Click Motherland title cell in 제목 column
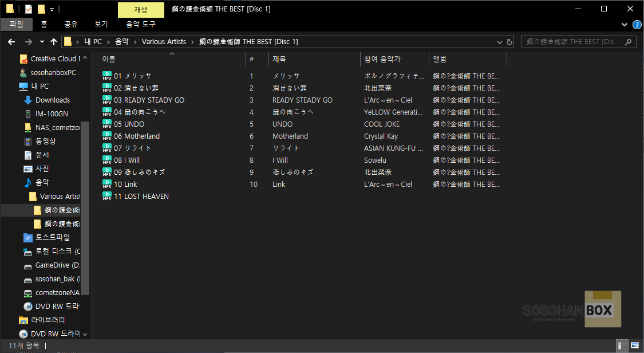This screenshot has height=353, width=644. pyautogui.click(x=290, y=136)
